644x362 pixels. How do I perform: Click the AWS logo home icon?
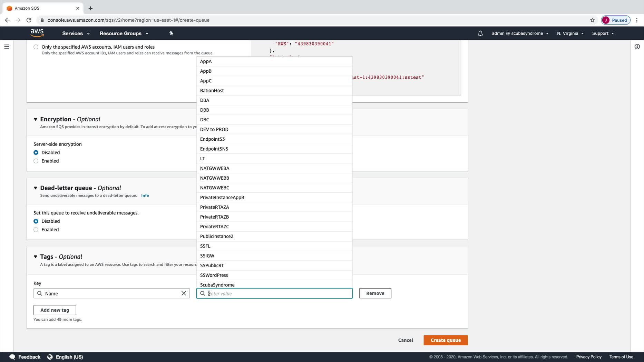tap(37, 33)
